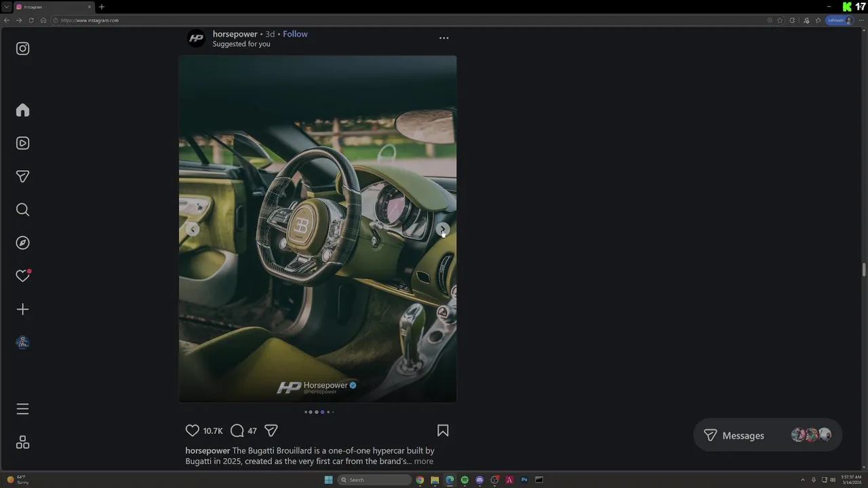Open the weather widget on taskbar
The height and width of the screenshot is (488, 868).
click(18, 480)
